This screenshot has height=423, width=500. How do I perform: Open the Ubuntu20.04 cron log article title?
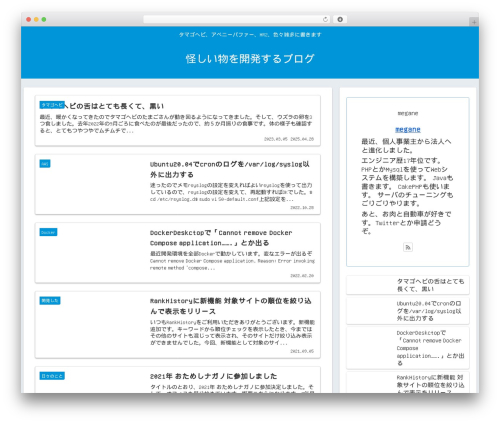click(230, 169)
